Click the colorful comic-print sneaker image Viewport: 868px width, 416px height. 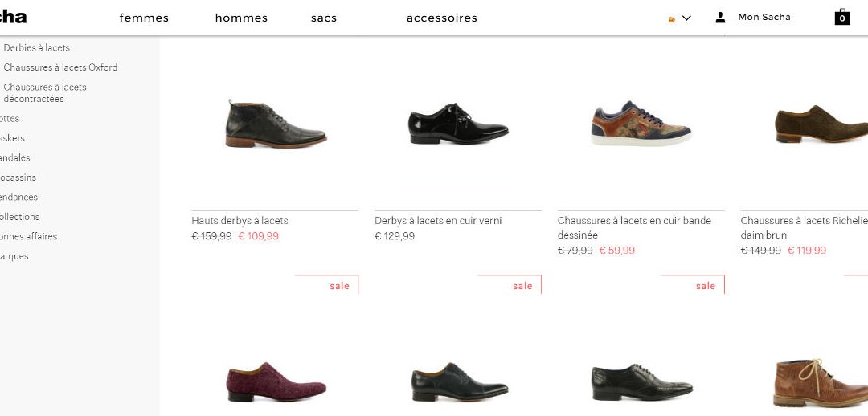pyautogui.click(x=641, y=124)
